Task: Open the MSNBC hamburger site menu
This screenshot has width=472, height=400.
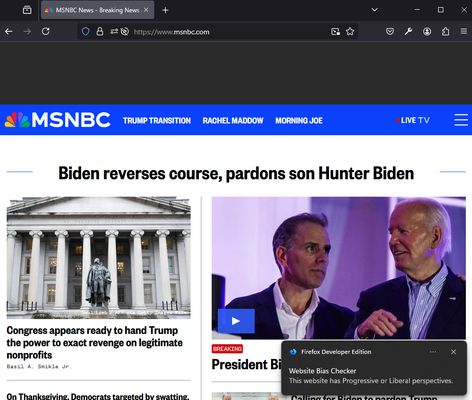Action: tap(461, 120)
